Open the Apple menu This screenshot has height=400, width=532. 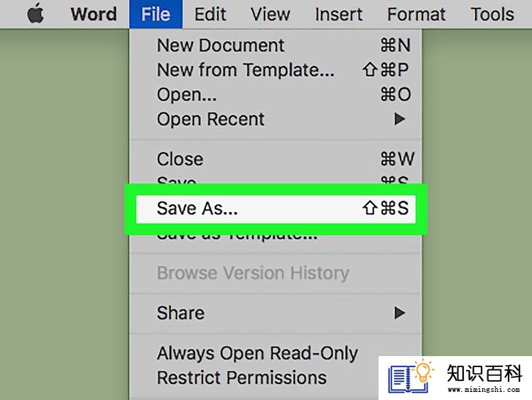click(35, 14)
